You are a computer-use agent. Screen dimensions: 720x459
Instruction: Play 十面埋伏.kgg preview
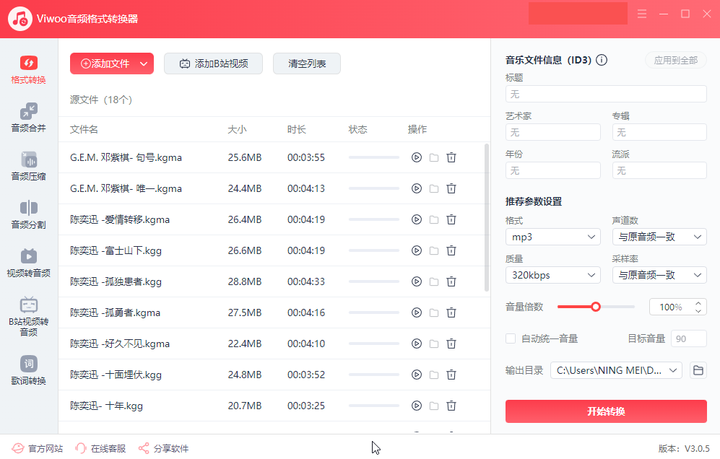pyautogui.click(x=416, y=375)
